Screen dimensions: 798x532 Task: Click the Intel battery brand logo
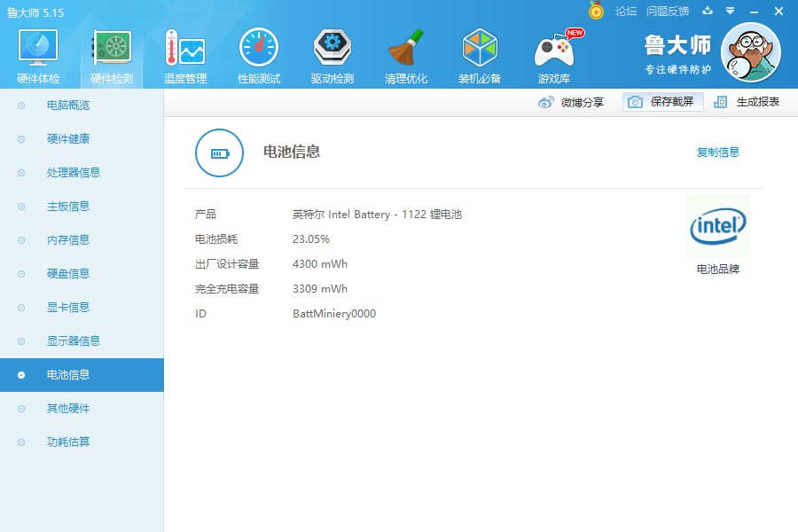coord(718,225)
